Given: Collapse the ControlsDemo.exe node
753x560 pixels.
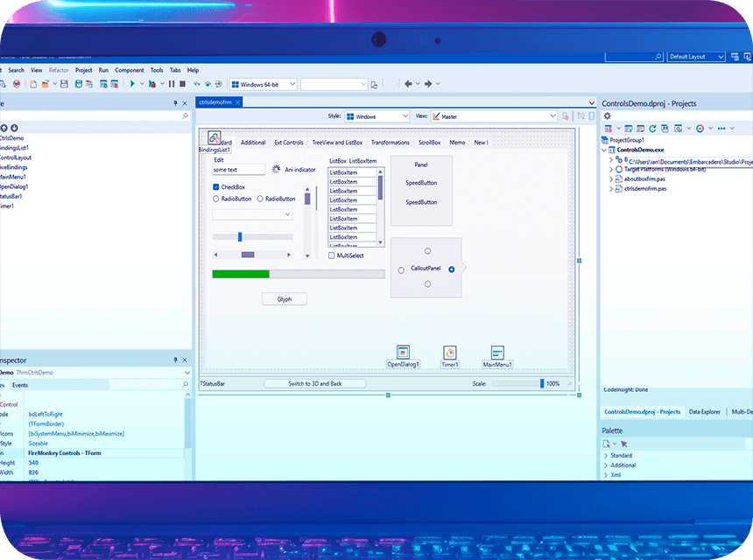Looking at the screenshot, I should pyautogui.click(x=604, y=150).
